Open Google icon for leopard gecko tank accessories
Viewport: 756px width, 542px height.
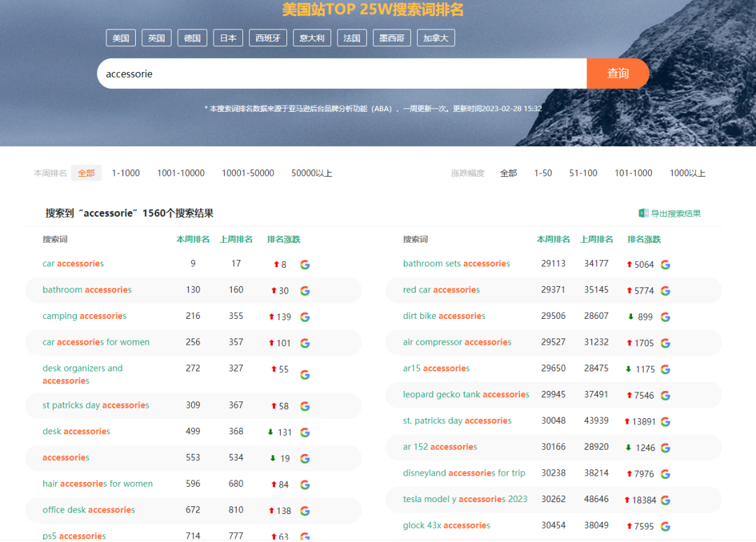coord(666,395)
